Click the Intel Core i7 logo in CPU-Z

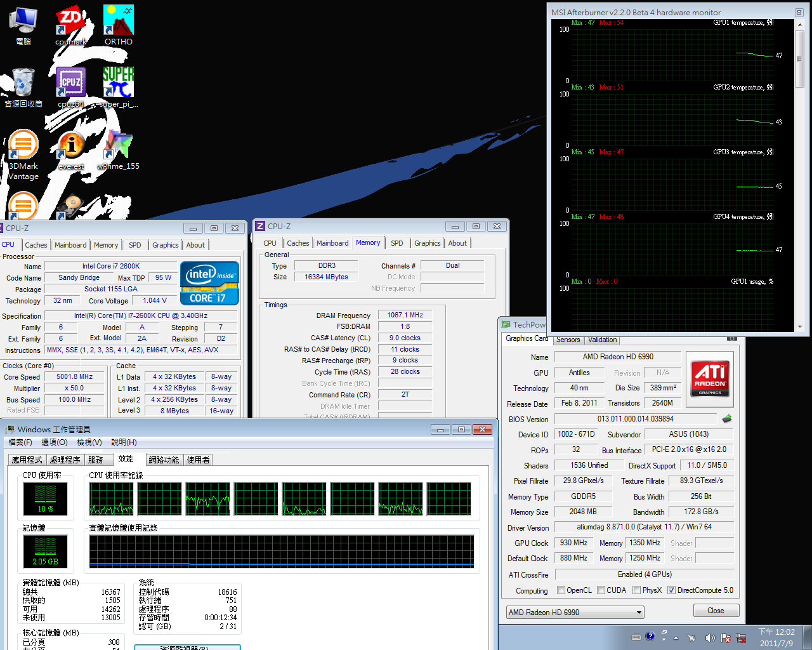pos(209,283)
